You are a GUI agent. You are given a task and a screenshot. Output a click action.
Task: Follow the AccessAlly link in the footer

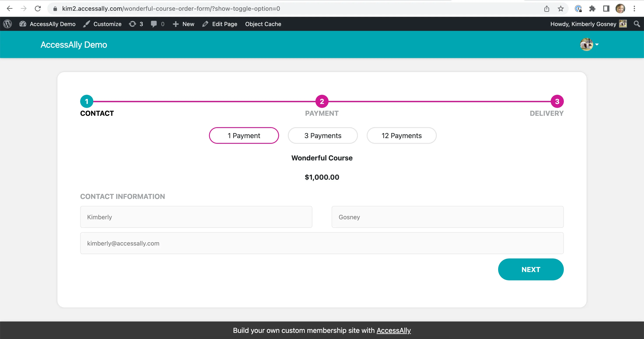[x=393, y=330]
